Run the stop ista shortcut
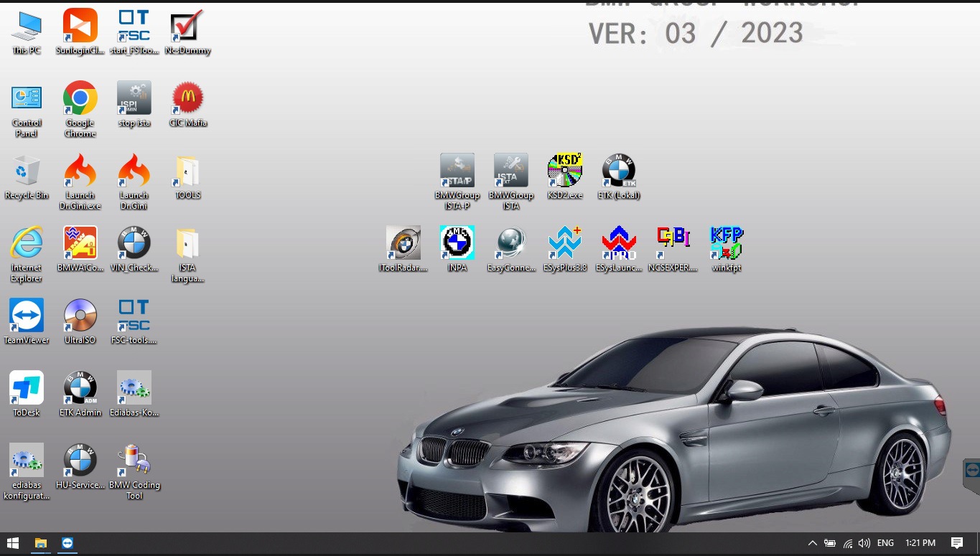This screenshot has width=980, height=556. pyautogui.click(x=134, y=98)
